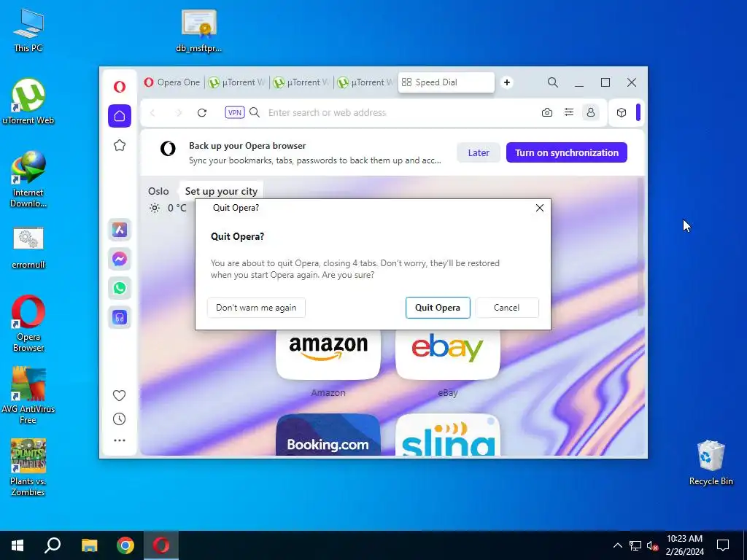Open Pinboards heart icon in the sidebar
This screenshot has width=747, height=560.
tap(120, 395)
